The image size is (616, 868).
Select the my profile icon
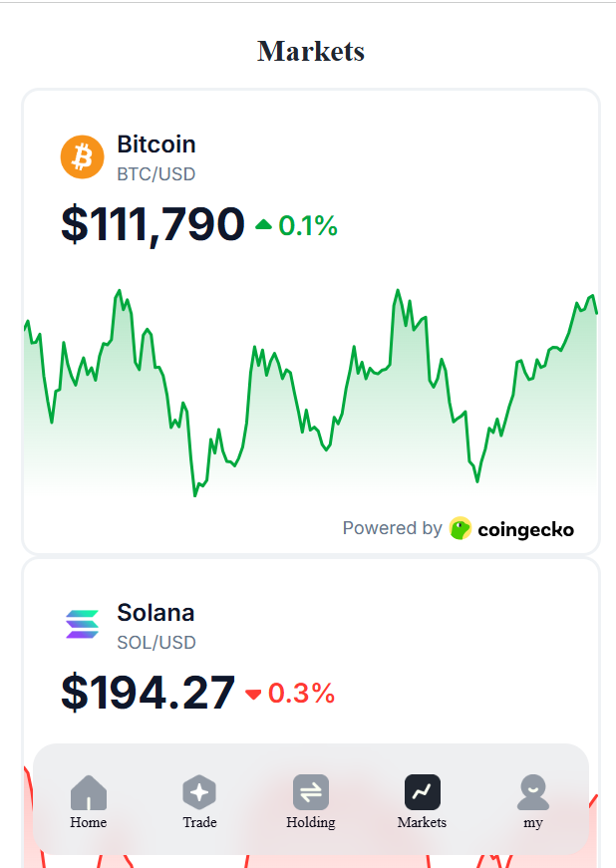(533, 792)
